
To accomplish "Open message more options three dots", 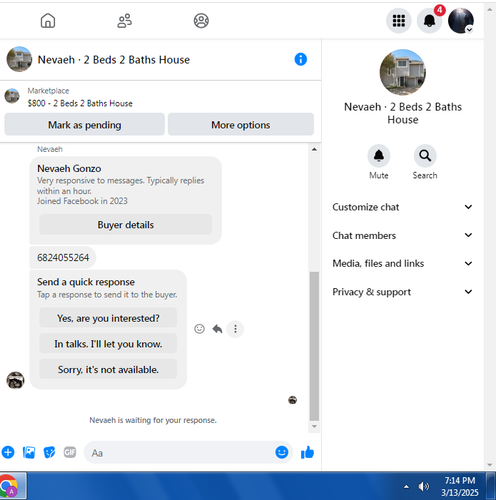I will click(x=235, y=329).
